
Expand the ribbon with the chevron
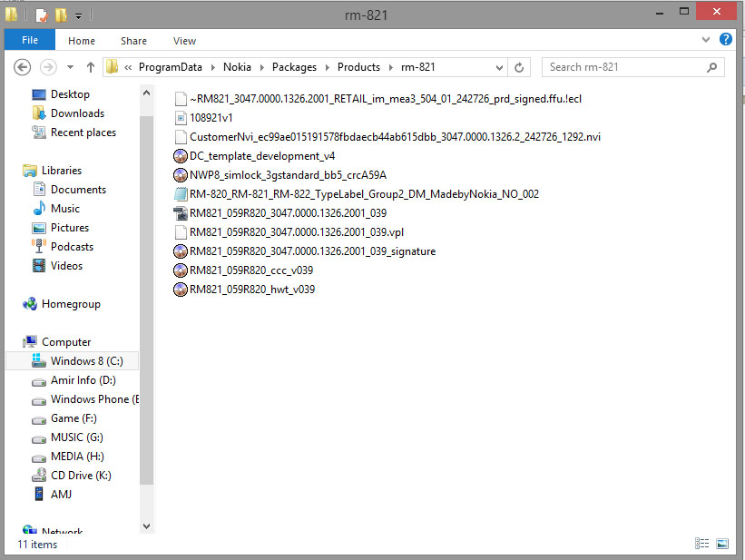click(706, 39)
